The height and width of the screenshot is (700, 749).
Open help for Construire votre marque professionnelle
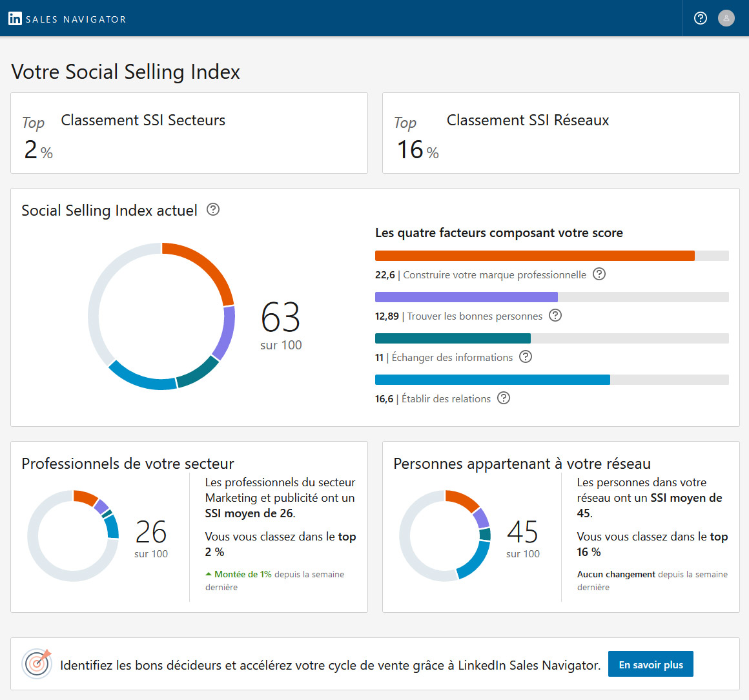tap(599, 274)
